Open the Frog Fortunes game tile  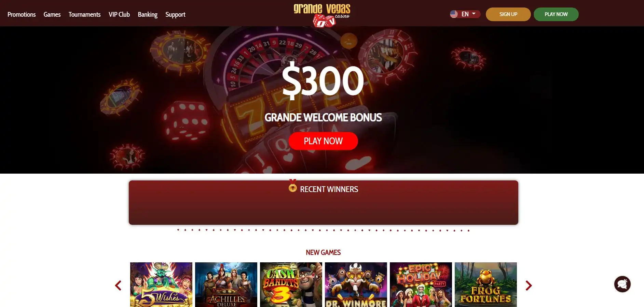click(x=486, y=284)
